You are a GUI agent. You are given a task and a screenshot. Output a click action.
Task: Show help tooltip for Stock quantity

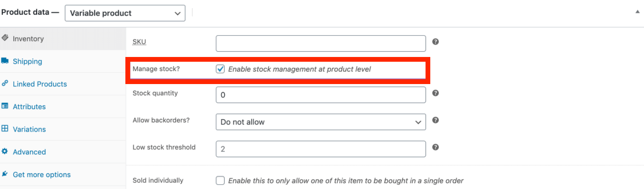(436, 93)
